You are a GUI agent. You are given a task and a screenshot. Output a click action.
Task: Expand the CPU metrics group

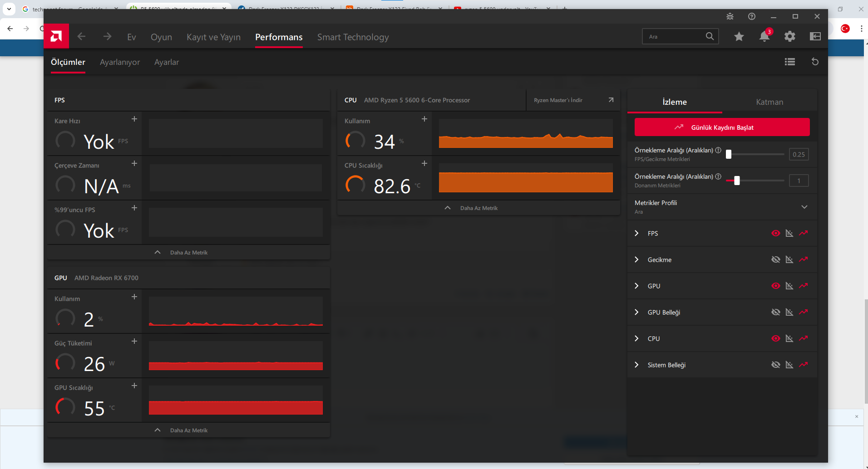point(636,338)
